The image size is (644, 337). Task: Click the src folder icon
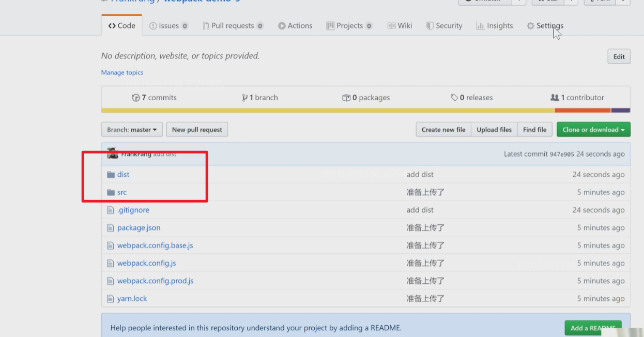click(111, 192)
